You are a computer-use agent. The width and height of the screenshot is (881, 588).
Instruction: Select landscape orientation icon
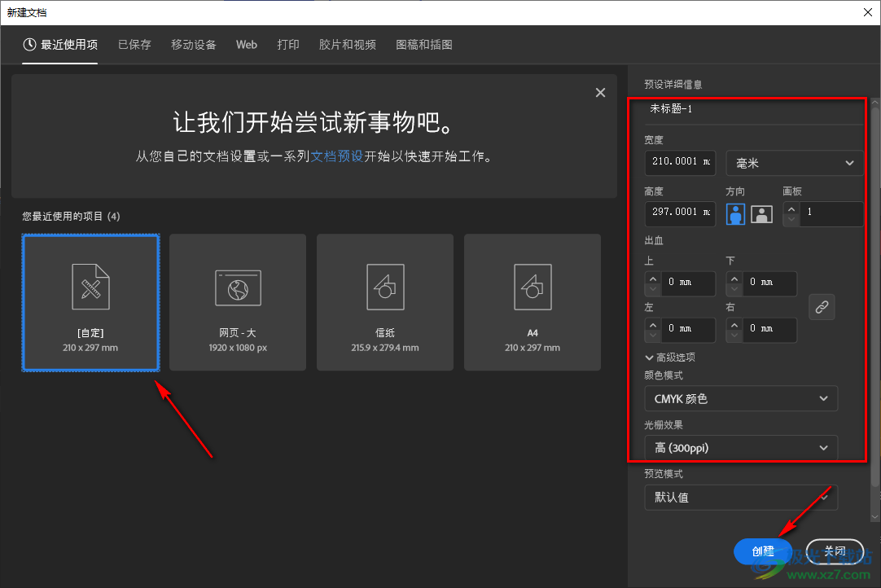[761, 214]
